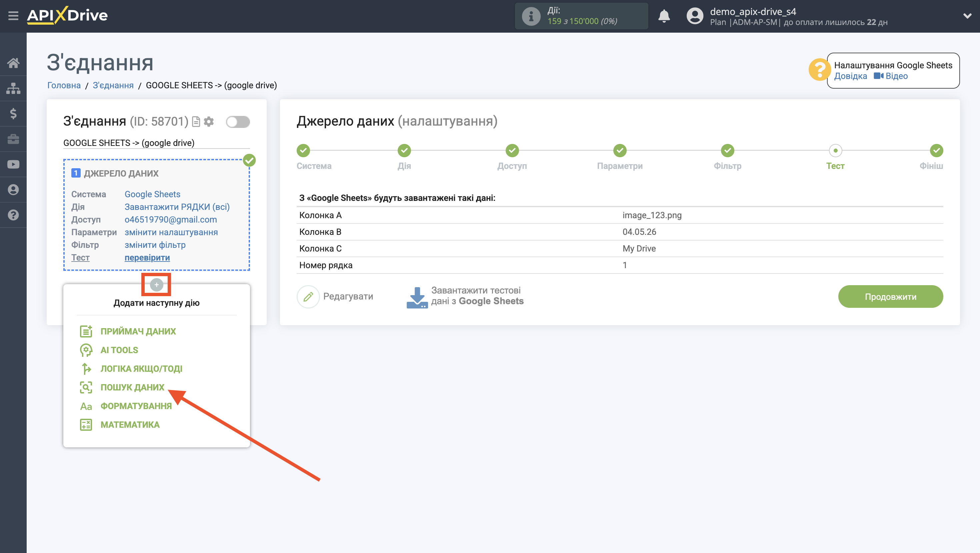The height and width of the screenshot is (553, 980).
Task: Click the Google Sheets system link
Action: (153, 194)
